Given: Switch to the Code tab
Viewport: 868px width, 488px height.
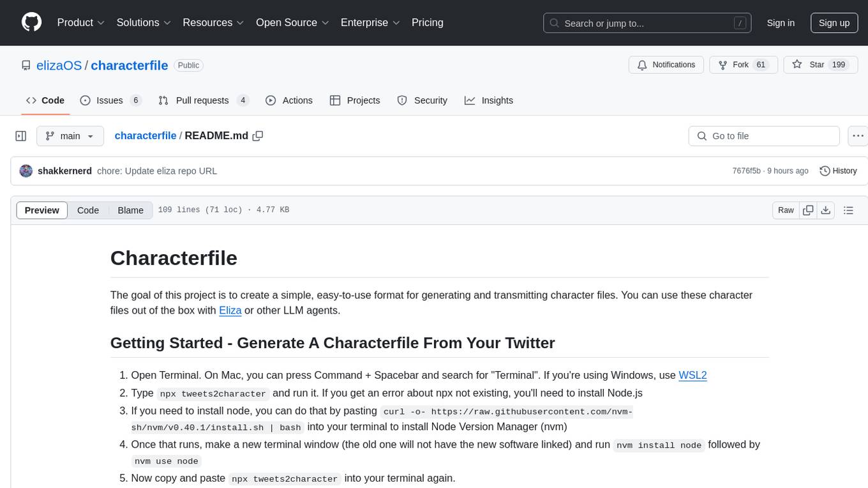Looking at the screenshot, I should (x=45, y=100).
